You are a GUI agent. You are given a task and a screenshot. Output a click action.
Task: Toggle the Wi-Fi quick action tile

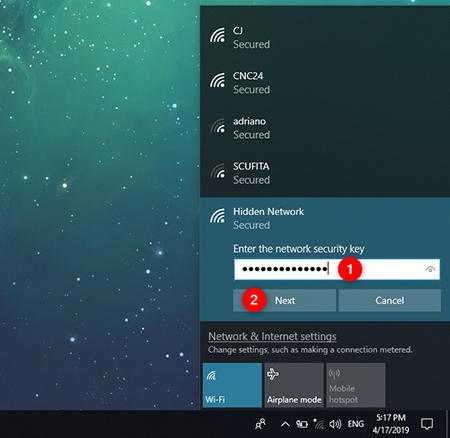pyautogui.click(x=232, y=385)
